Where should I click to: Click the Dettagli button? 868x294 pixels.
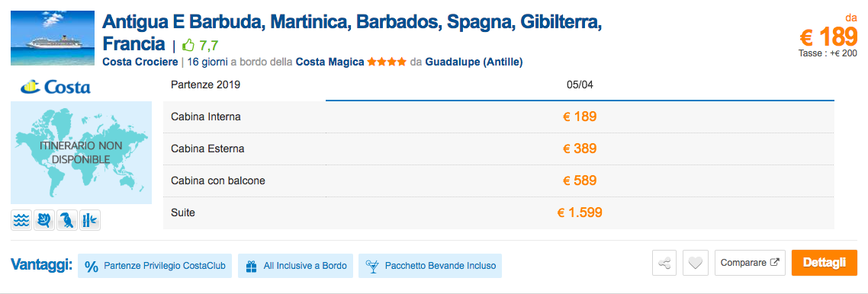[825, 263]
